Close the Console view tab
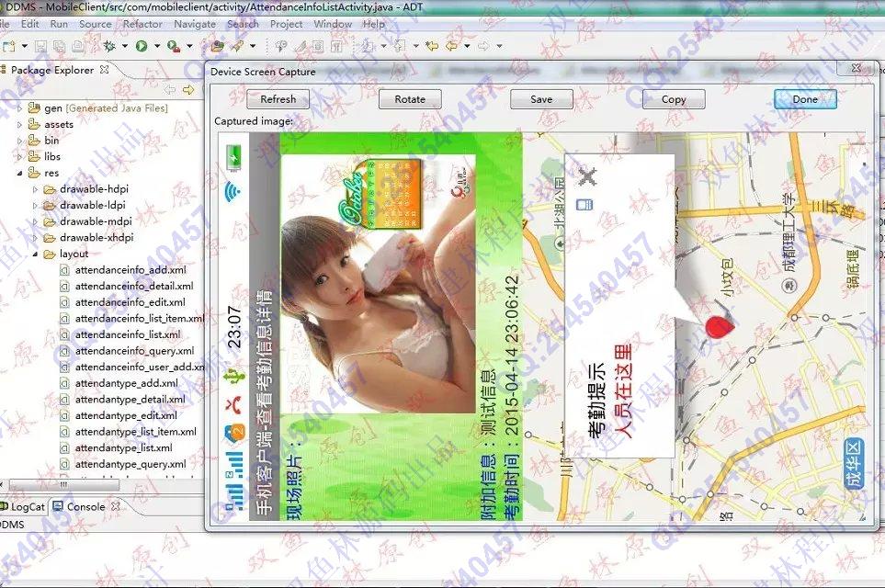The width and height of the screenshot is (885, 588). (116, 506)
